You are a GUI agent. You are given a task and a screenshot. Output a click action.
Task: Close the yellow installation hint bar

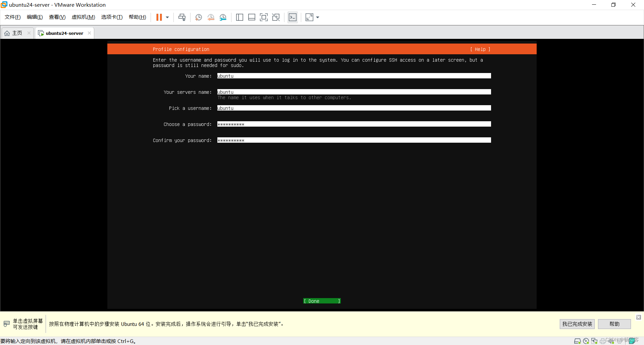(639, 317)
